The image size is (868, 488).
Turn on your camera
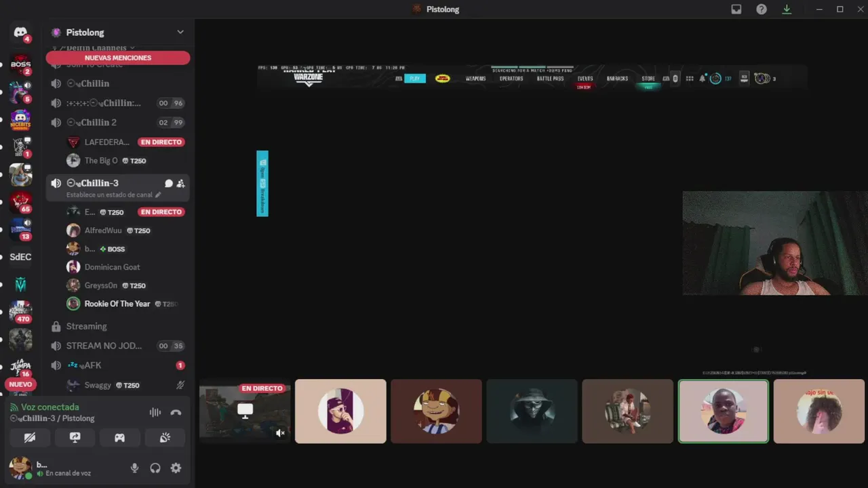pos(29,438)
